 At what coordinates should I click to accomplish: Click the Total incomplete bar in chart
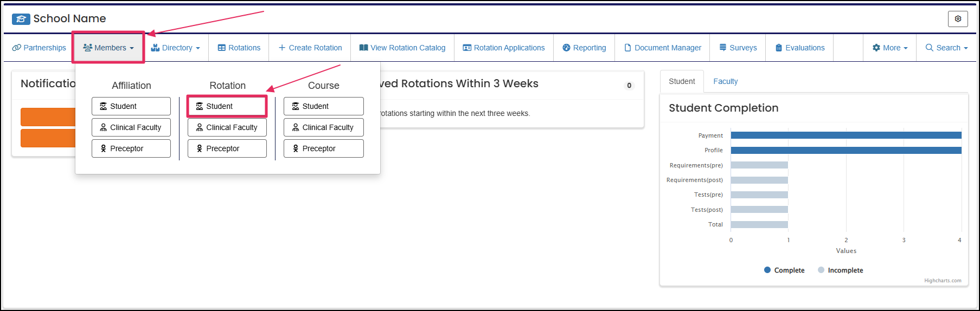coord(759,224)
